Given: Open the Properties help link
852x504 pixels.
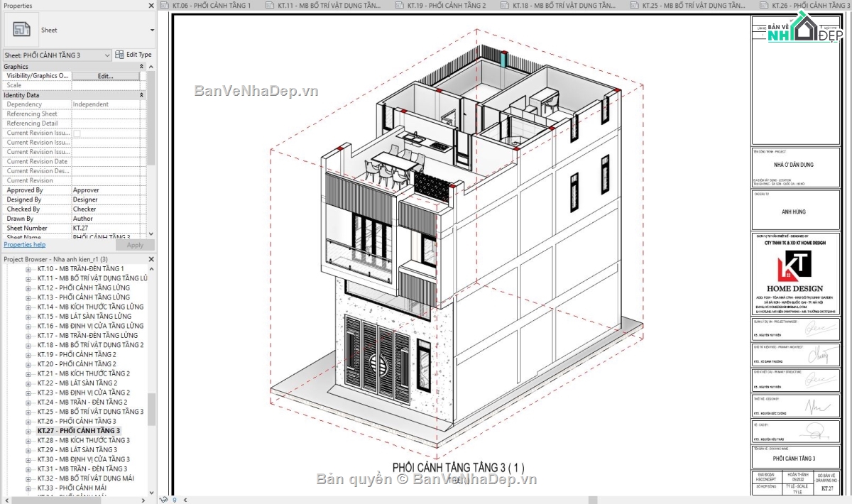Looking at the screenshot, I should 25,245.
